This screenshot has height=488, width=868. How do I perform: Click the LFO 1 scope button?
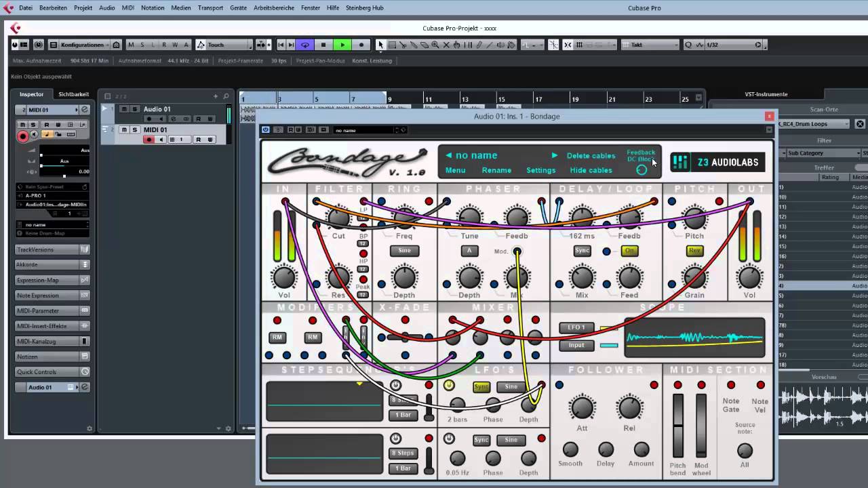(x=576, y=327)
